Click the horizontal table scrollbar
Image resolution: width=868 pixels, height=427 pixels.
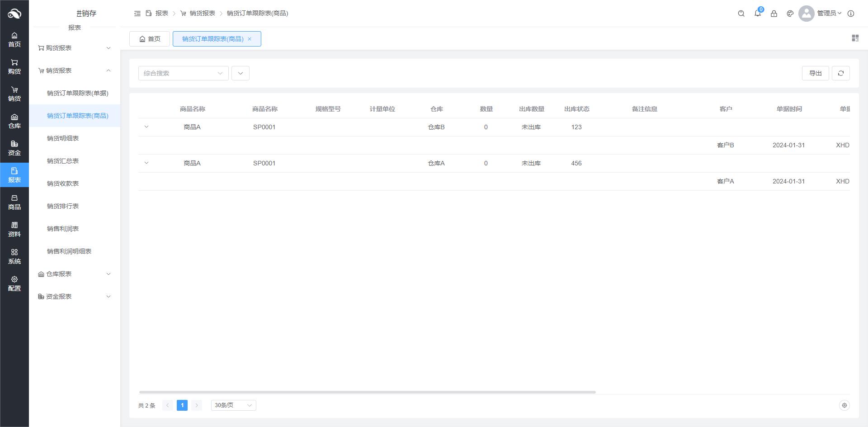[x=367, y=392]
